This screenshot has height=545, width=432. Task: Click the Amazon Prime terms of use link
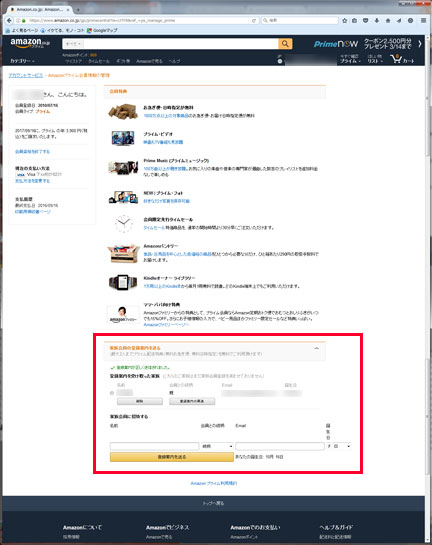(x=214, y=483)
